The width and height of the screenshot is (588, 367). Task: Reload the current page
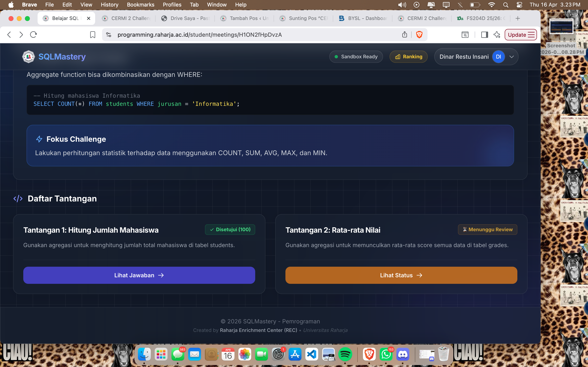coord(33,35)
